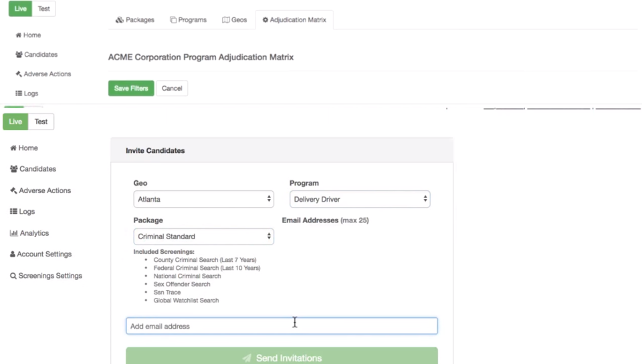This screenshot has height=364, width=642.
Task: Open Logs in the upper sidebar
Action: point(27,94)
